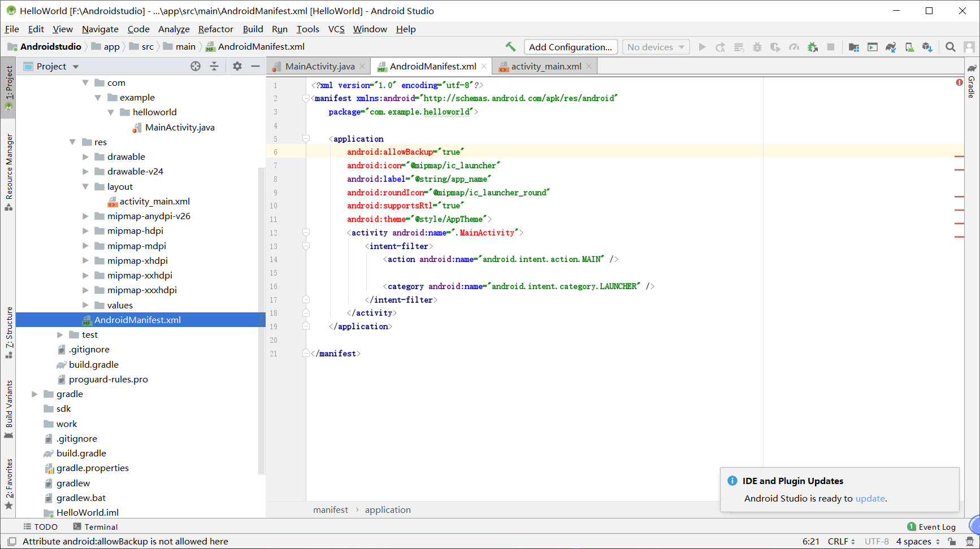Expand the drawable folder

tap(85, 156)
